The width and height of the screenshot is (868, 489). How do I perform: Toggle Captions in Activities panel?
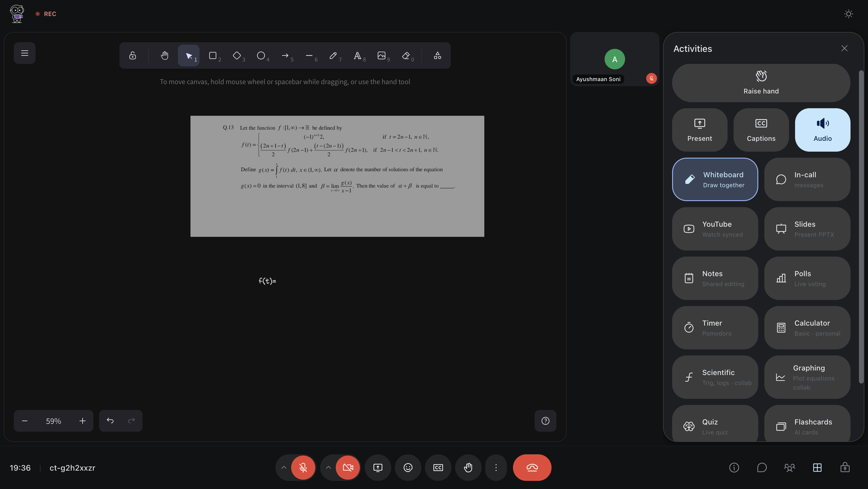[761, 130]
